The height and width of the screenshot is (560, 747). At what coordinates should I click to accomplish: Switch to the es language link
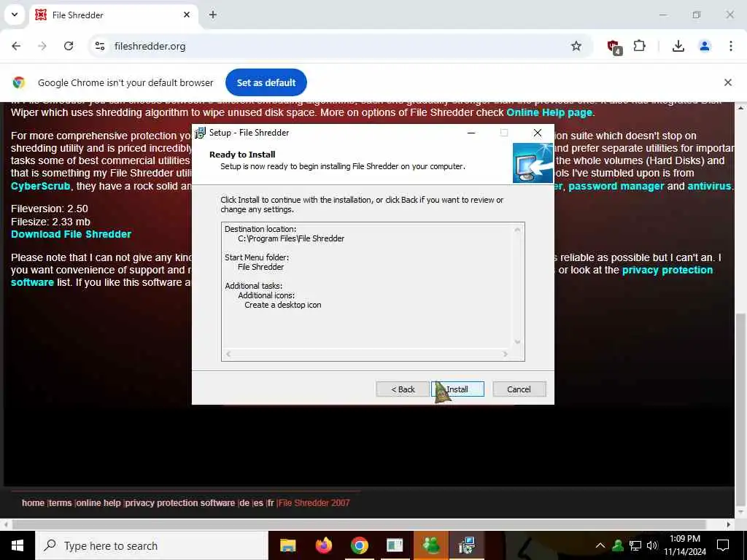pyautogui.click(x=258, y=503)
